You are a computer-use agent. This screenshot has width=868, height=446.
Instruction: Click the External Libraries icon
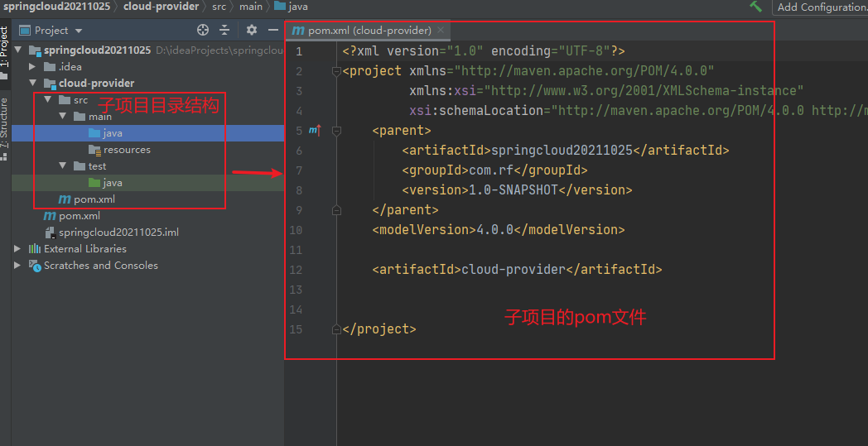[x=35, y=249]
